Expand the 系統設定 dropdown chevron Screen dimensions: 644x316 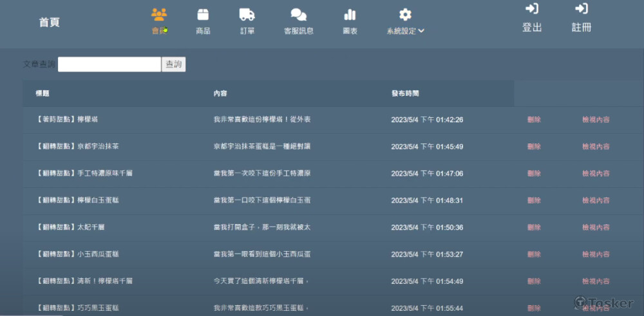[421, 31]
